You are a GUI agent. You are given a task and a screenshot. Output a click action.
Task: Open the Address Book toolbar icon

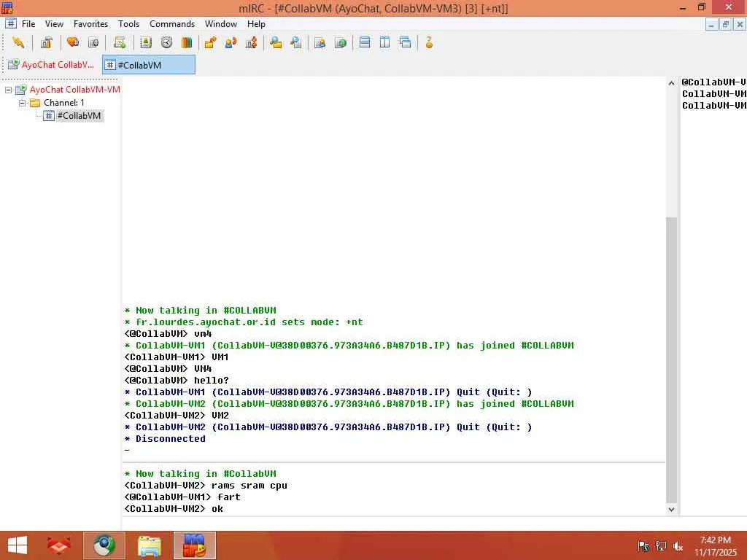146,43
